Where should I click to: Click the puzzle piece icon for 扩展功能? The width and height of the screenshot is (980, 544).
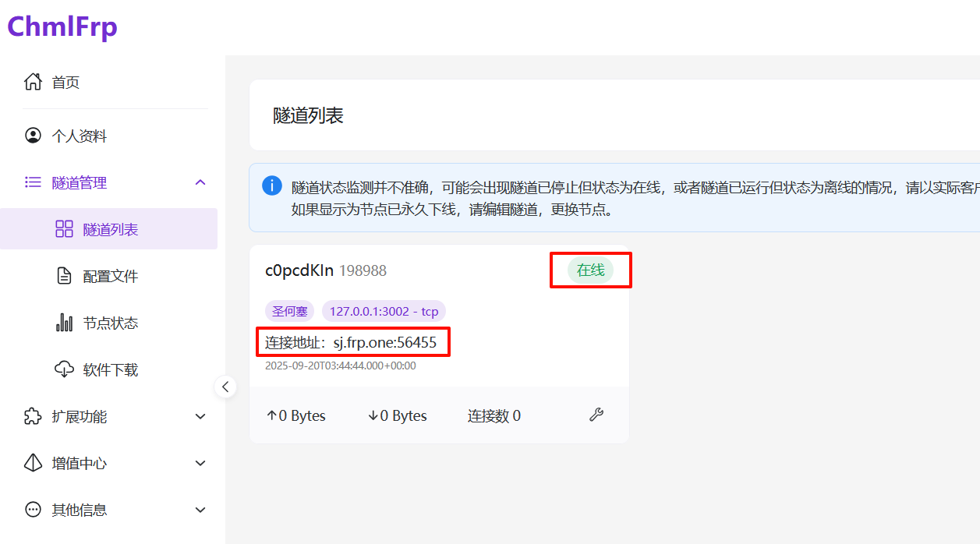pos(33,416)
